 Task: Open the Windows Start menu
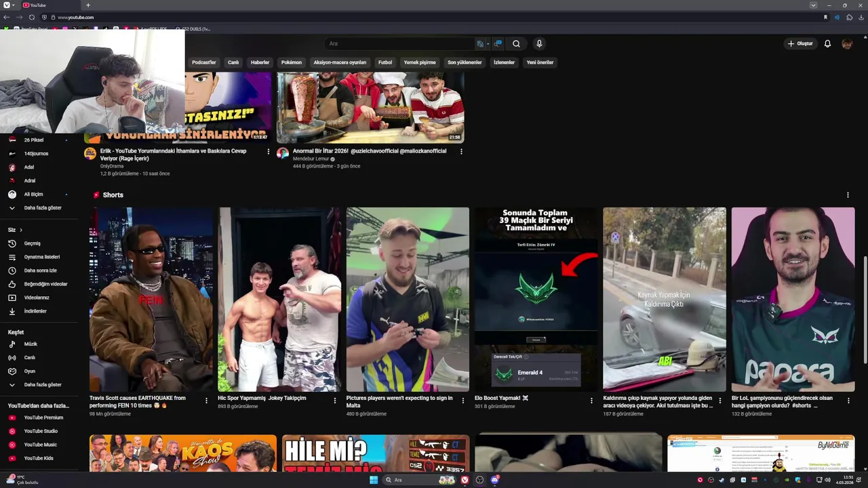click(x=374, y=480)
